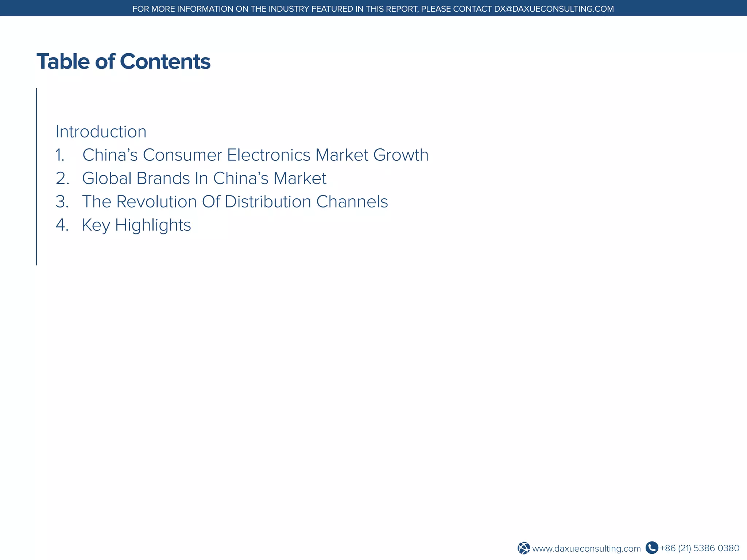Click the word 'Table' in heading
Screen dimensions: 747x560
point(63,61)
